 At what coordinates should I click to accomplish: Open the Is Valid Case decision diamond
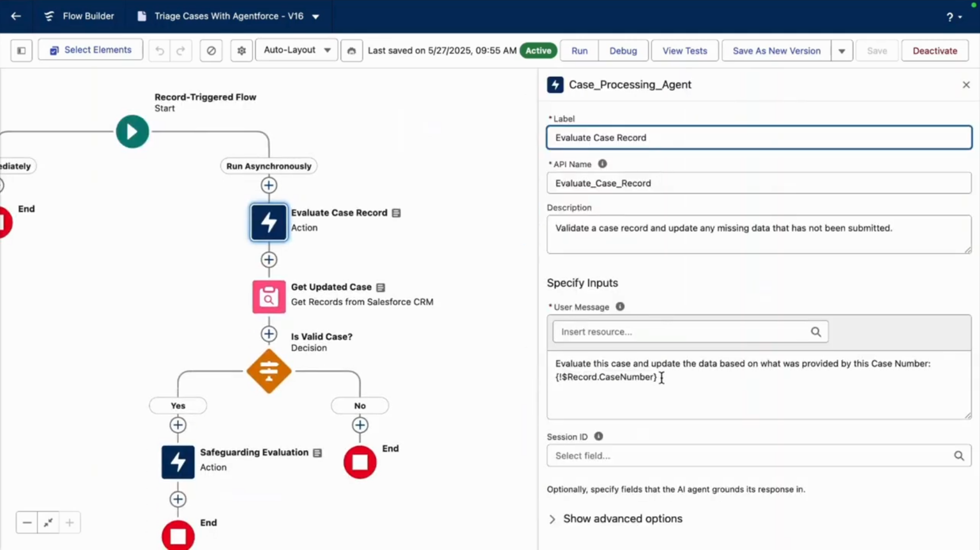coord(268,371)
